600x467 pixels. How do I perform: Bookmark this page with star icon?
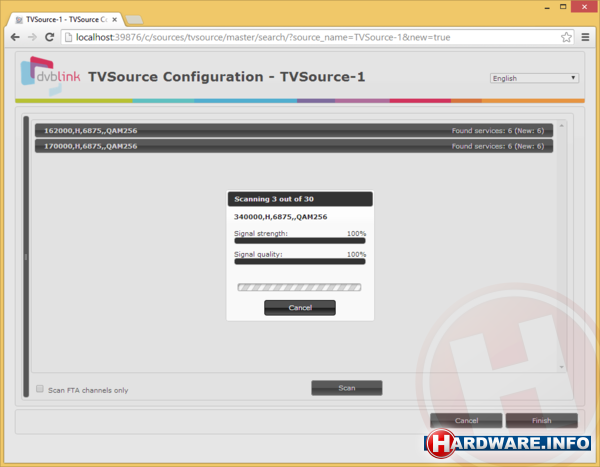click(x=566, y=37)
